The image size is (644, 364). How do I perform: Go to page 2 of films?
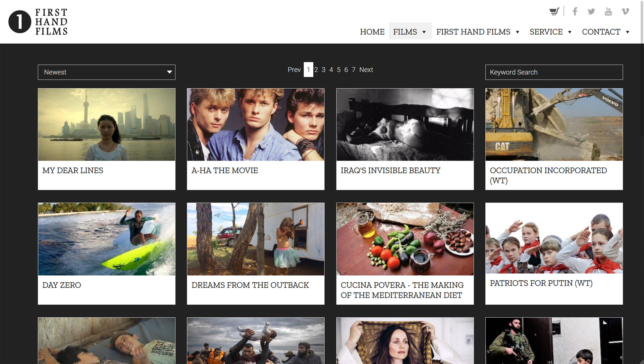[316, 70]
